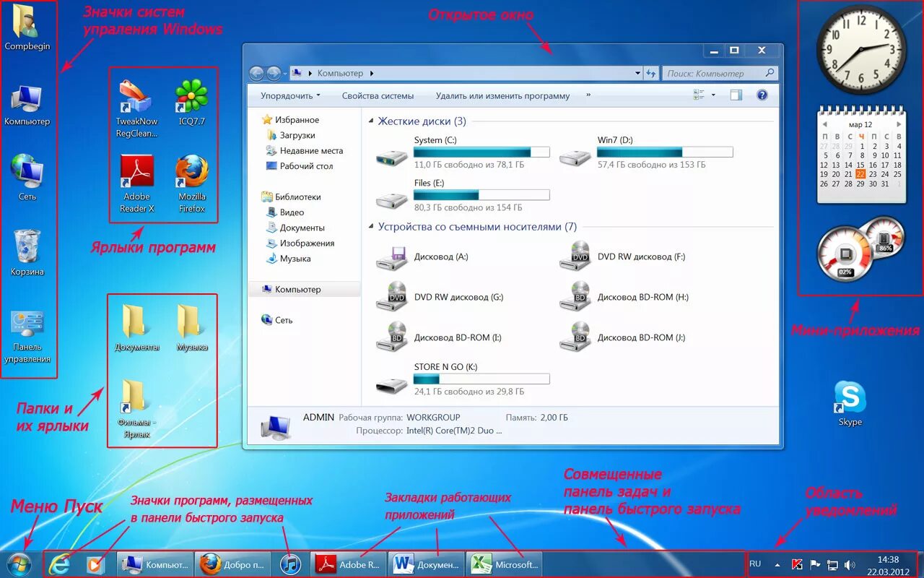Switch to Microsoft Excel taskbar button
924x578 pixels.
click(x=505, y=564)
